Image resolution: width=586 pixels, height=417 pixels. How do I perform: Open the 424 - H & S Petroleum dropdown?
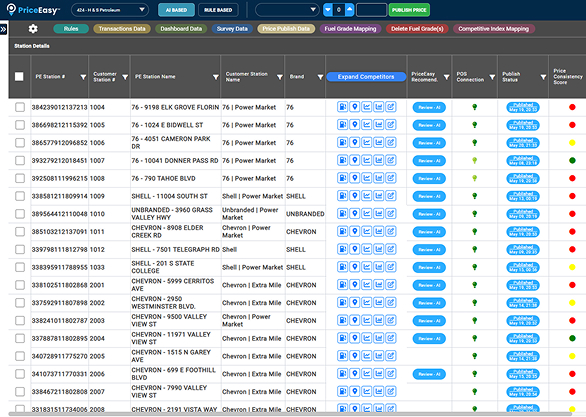(x=110, y=10)
